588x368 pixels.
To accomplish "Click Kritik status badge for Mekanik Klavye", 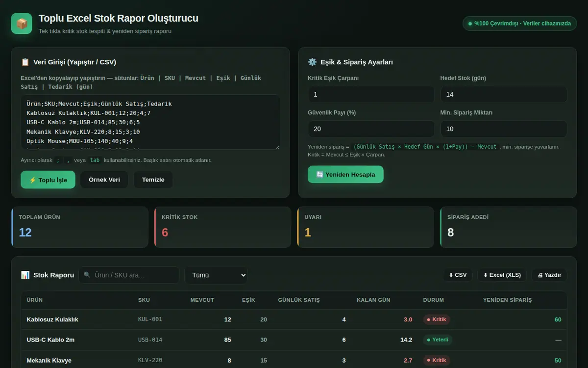I will coord(437,360).
